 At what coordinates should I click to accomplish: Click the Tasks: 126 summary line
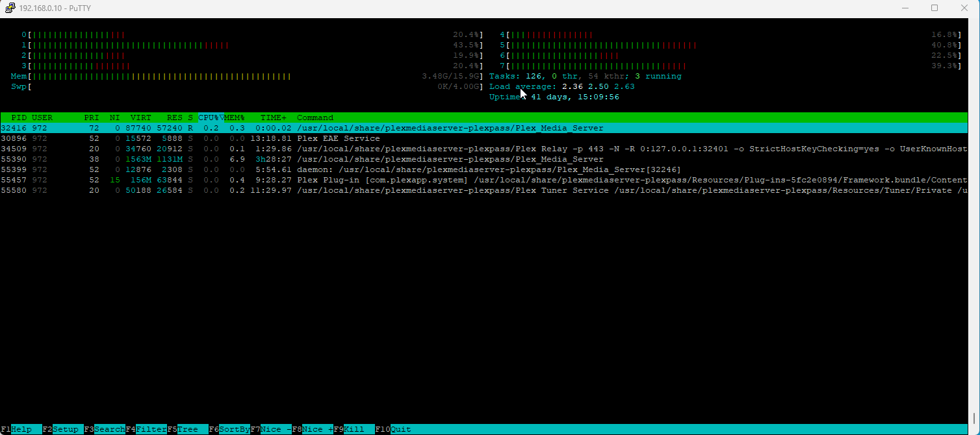coord(586,76)
